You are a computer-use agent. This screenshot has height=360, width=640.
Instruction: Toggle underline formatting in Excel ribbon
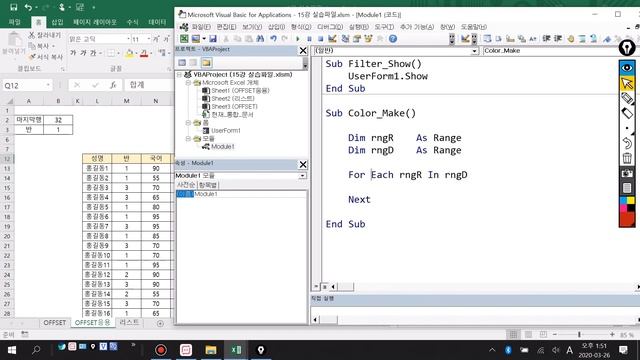93,53
